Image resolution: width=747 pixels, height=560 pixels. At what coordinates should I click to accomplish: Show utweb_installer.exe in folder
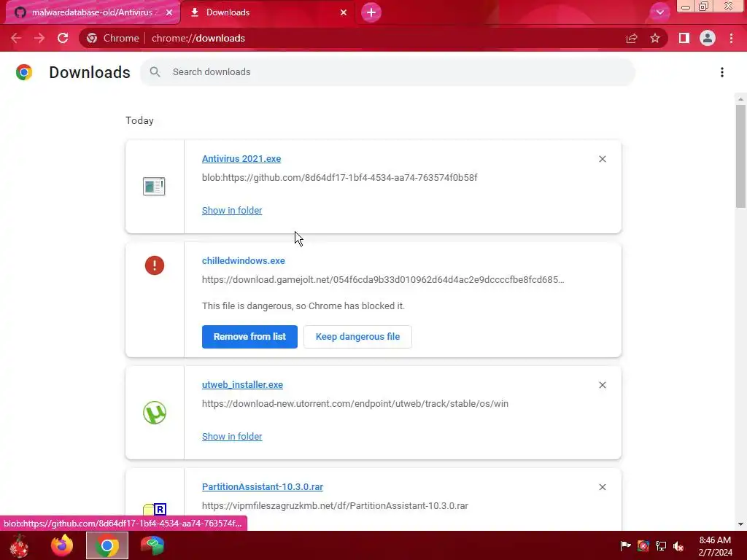pyautogui.click(x=232, y=437)
